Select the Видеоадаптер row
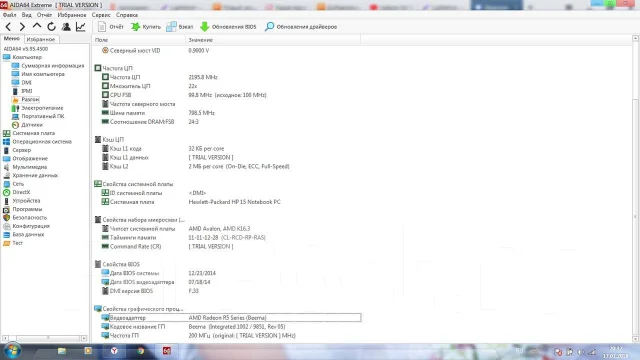This screenshot has height=360, width=640. (231, 318)
